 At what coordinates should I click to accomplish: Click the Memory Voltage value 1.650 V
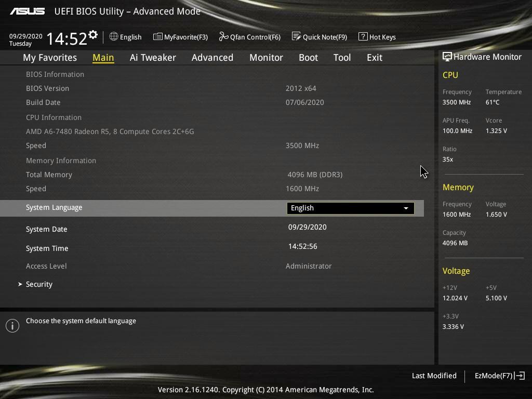496,215
